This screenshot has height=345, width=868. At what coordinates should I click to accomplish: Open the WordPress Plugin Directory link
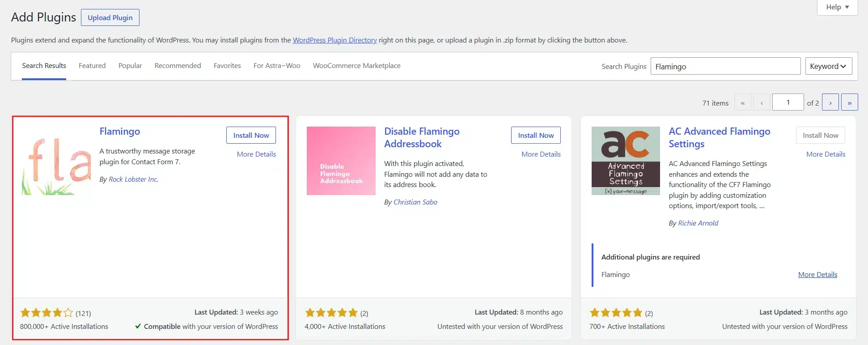tap(335, 40)
